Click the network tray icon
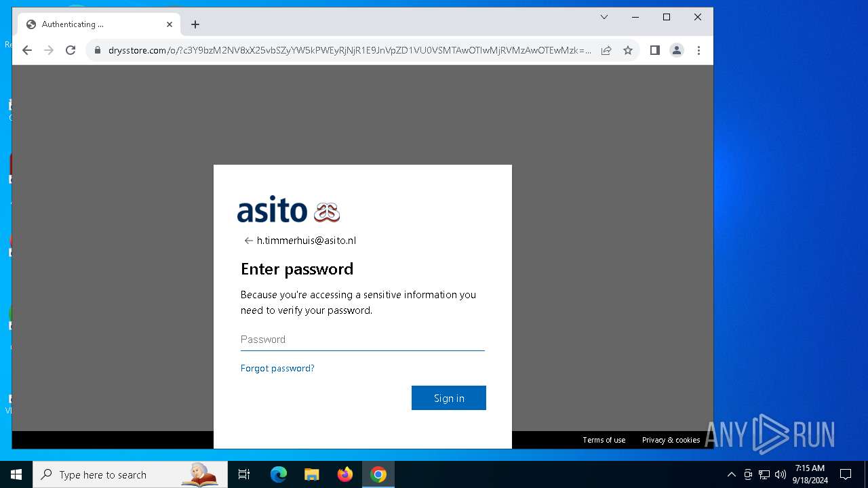The height and width of the screenshot is (488, 868). (x=764, y=474)
